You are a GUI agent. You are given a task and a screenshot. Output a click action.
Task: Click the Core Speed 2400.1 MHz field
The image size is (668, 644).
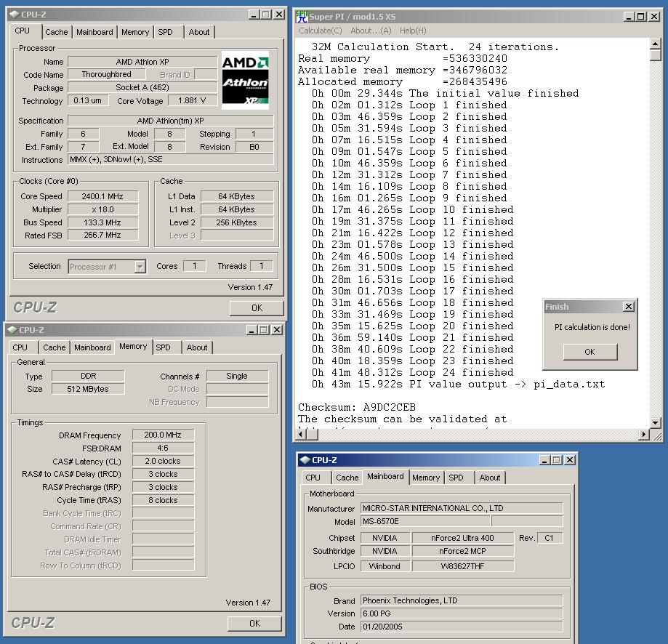click(x=102, y=196)
